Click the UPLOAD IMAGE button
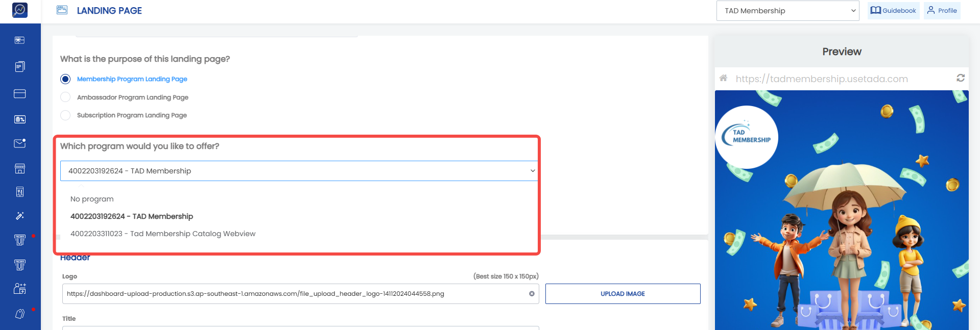This screenshot has height=330, width=980. coord(623,294)
